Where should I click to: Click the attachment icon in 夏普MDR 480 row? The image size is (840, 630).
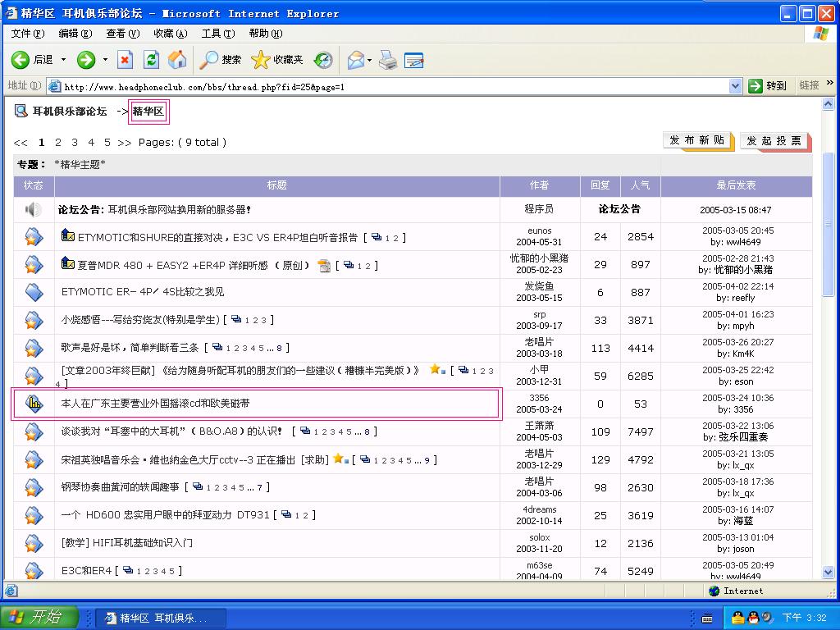324,266
